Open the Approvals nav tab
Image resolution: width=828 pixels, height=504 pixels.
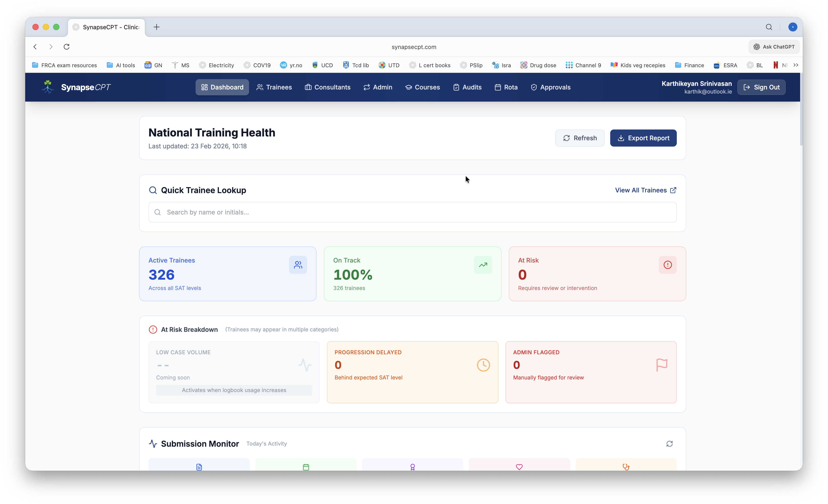tap(550, 87)
